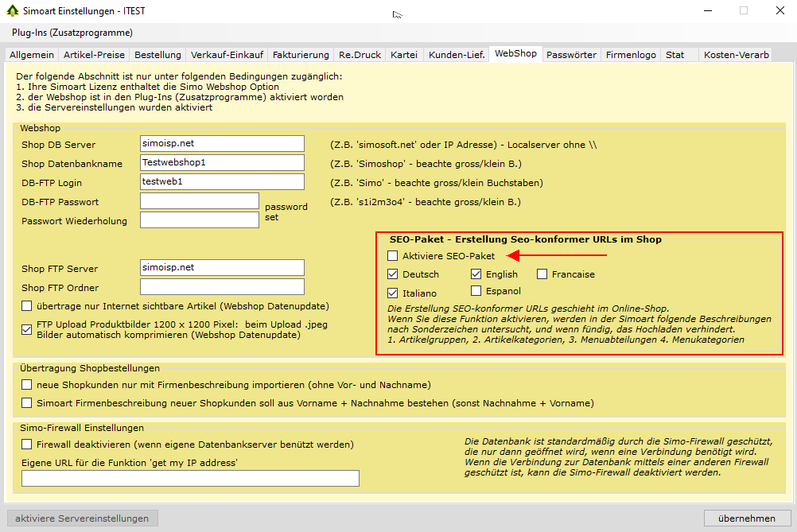Tick the Firewall deaktivieren checkbox
This screenshot has width=797, height=532.
[x=27, y=445]
